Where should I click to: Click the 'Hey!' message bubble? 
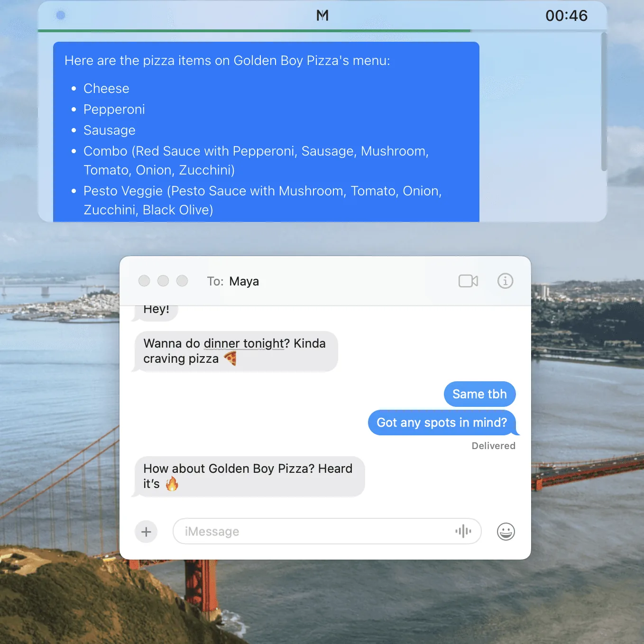(x=155, y=313)
